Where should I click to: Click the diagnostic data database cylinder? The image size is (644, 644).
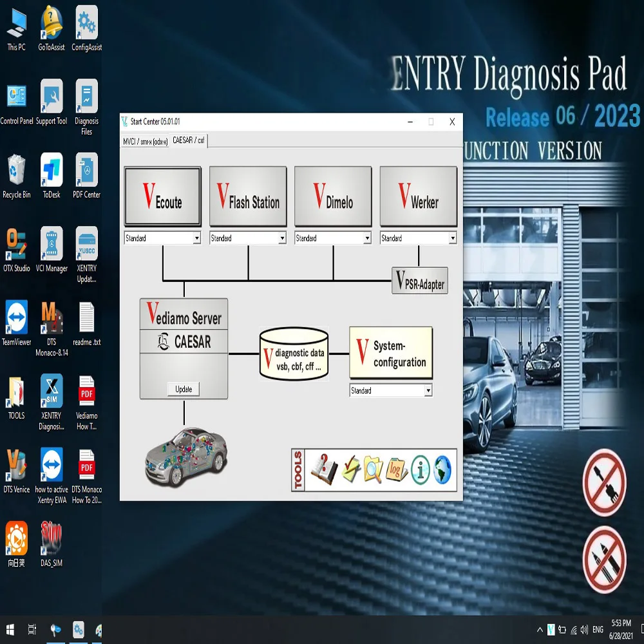point(294,354)
